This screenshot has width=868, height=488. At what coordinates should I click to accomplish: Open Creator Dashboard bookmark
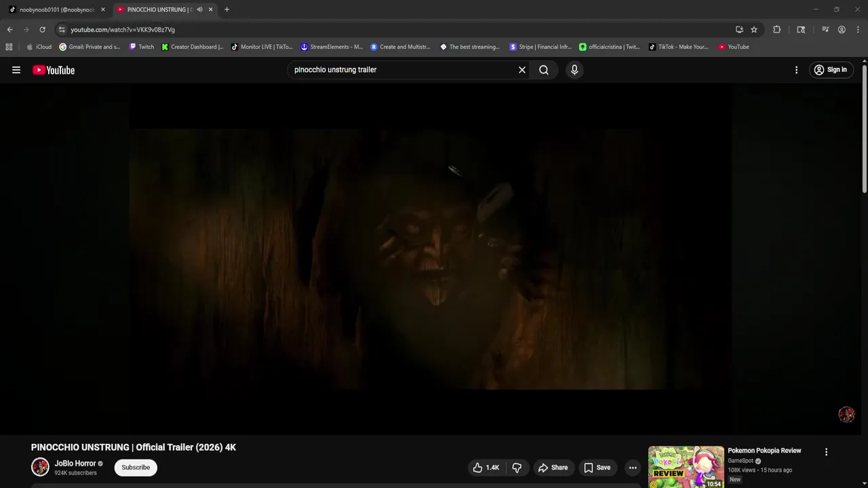pos(193,47)
